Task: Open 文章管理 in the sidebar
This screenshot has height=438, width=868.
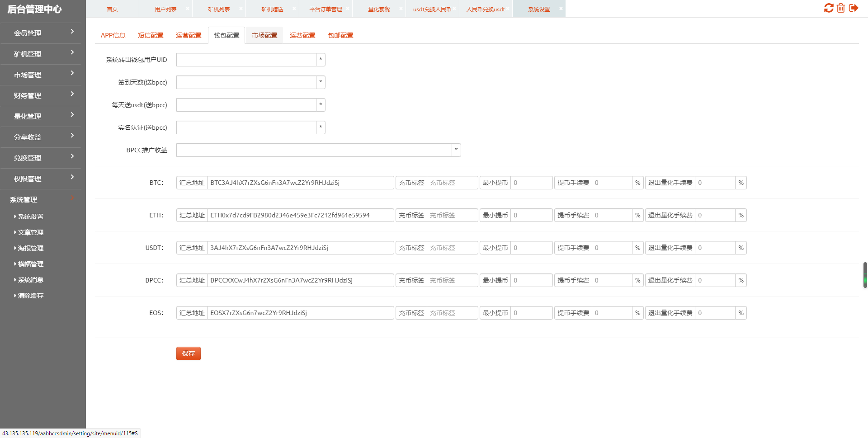Action: [30, 232]
